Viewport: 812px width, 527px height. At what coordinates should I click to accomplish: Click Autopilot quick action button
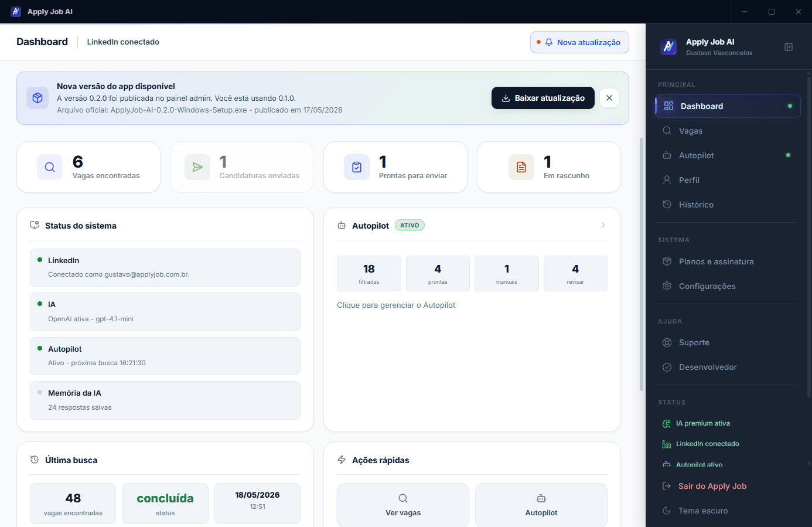tap(541, 505)
